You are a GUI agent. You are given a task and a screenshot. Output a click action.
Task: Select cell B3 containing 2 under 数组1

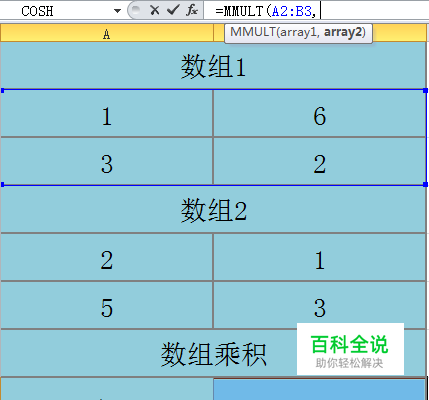click(x=319, y=161)
